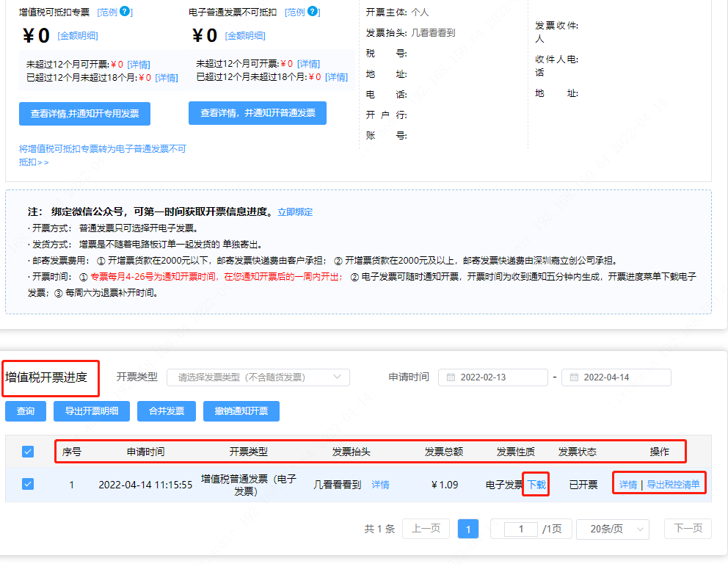The width and height of the screenshot is (728, 564).
Task: Open 立即绑定 link to bind WeChat account
Action: coord(295,212)
